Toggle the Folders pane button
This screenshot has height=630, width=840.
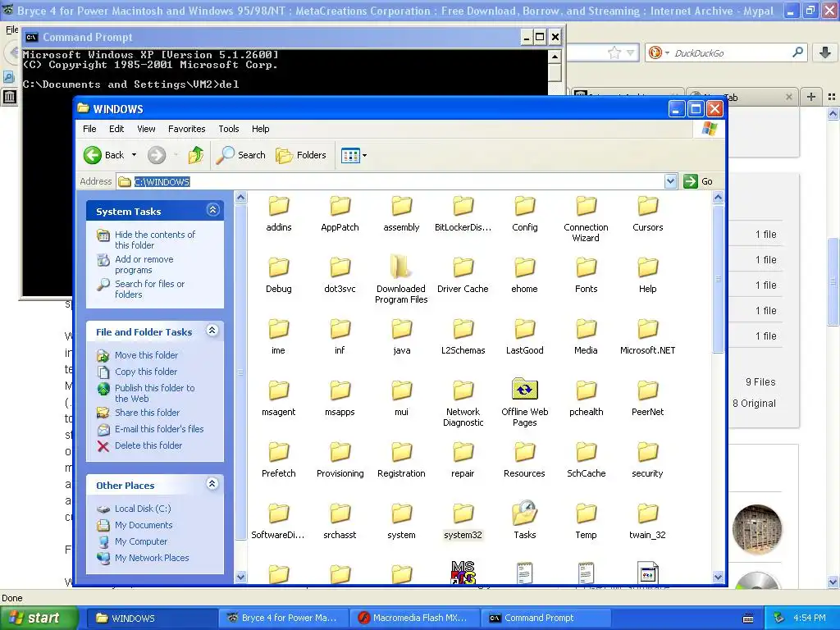301,155
